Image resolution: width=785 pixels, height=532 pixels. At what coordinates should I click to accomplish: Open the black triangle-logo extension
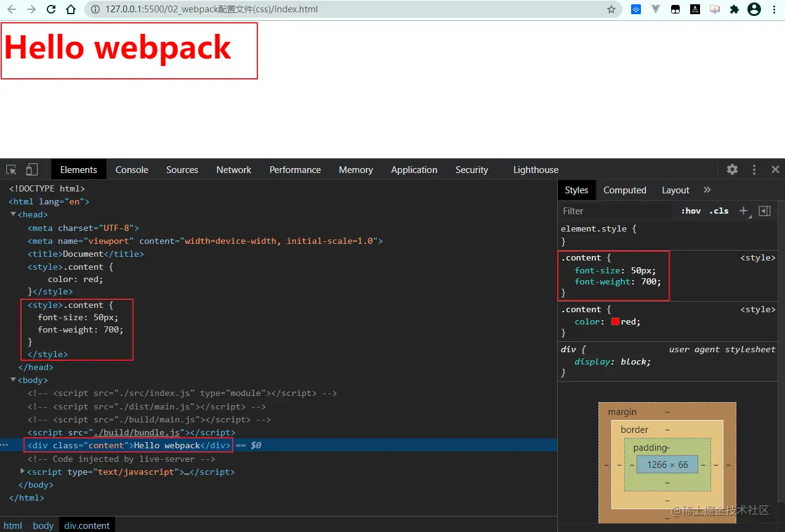[x=695, y=9]
